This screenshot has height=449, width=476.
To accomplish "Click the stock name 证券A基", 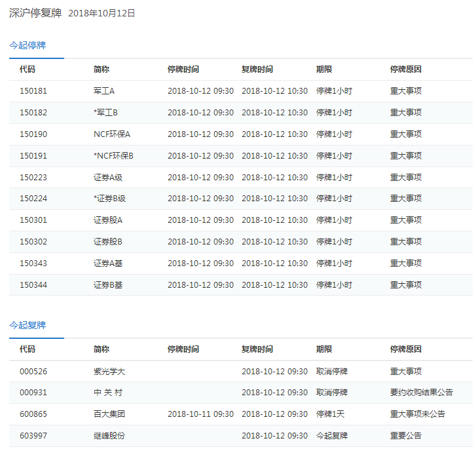I will [109, 264].
